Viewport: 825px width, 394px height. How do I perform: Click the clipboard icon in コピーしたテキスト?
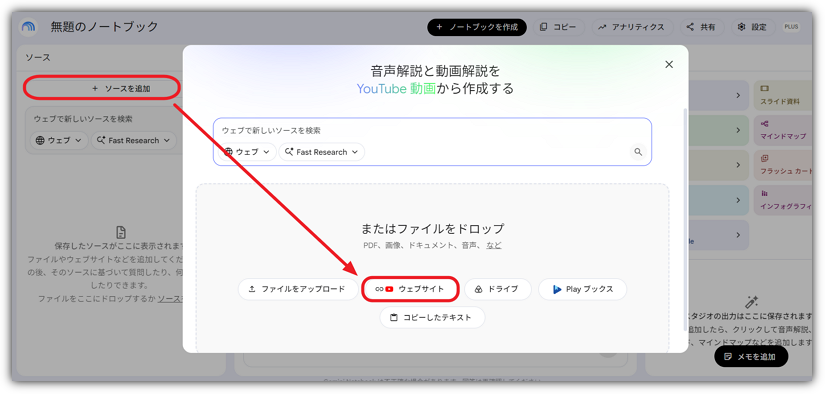394,318
